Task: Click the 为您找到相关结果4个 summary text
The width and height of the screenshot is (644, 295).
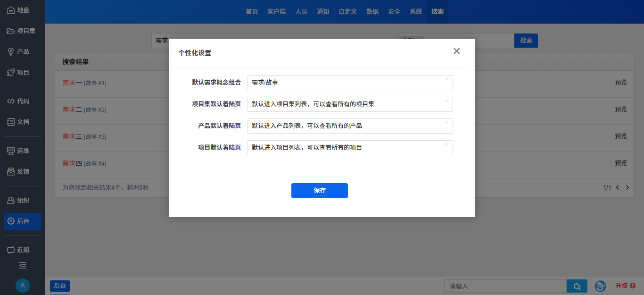Action: click(x=106, y=187)
